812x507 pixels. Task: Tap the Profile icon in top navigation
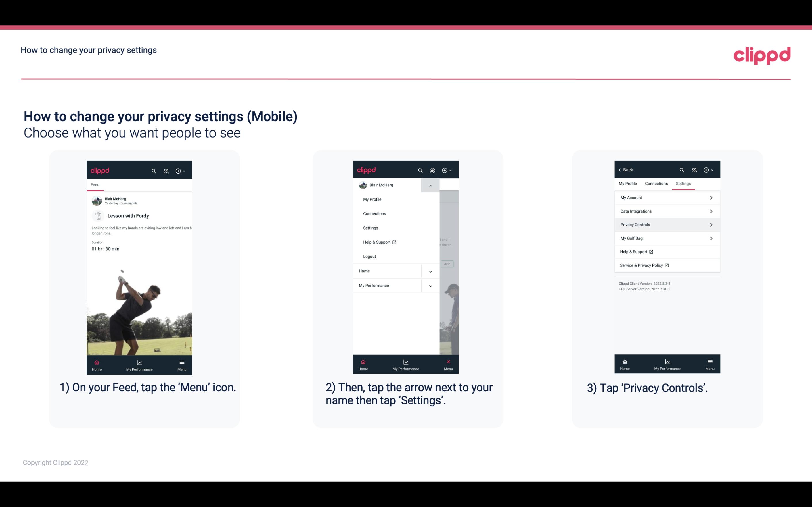coord(166,170)
